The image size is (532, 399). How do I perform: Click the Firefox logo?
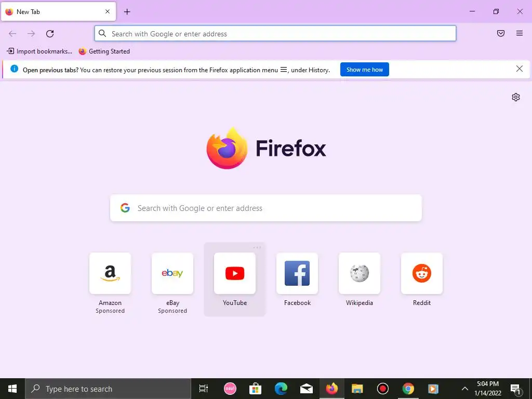pyautogui.click(x=266, y=148)
